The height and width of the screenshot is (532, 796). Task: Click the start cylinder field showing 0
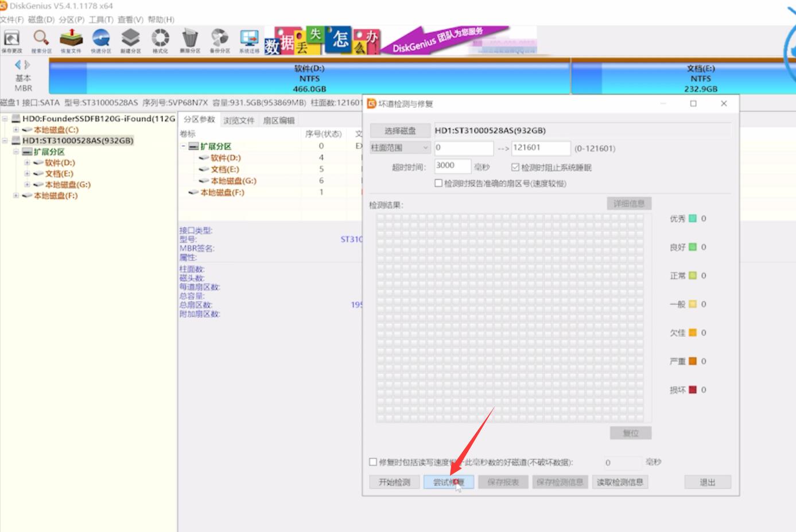tap(464, 148)
